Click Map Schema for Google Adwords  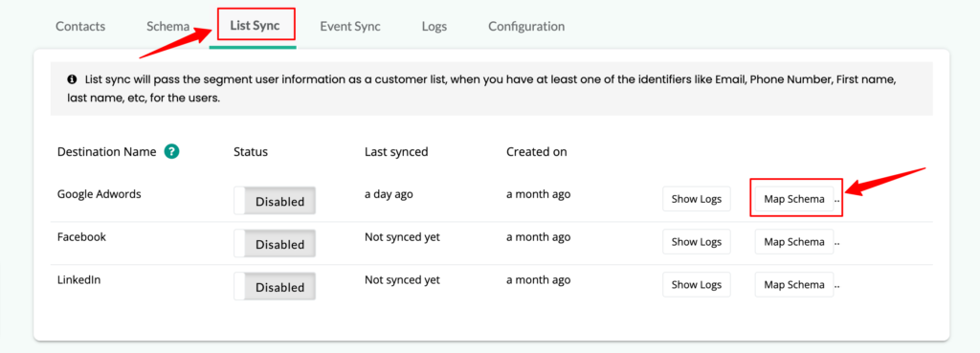pyautogui.click(x=794, y=199)
